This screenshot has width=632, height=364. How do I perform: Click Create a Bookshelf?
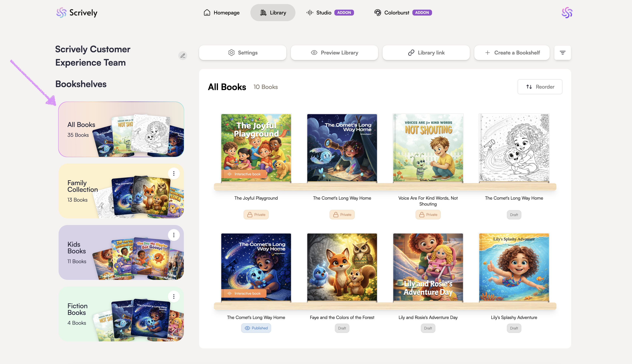(x=512, y=53)
